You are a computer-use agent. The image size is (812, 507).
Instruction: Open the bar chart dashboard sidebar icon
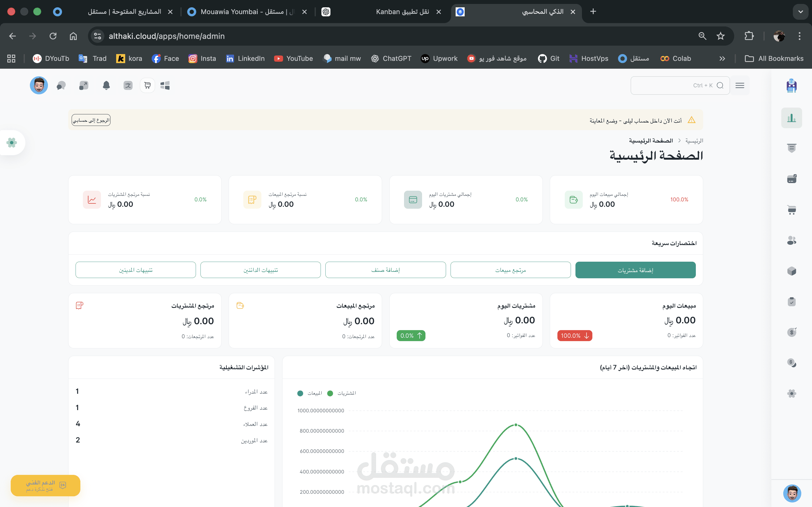click(791, 118)
